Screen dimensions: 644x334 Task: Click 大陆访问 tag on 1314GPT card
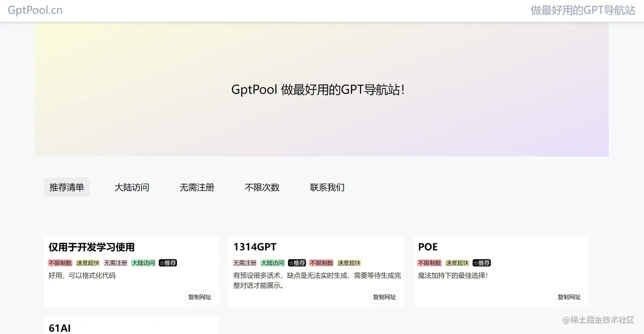point(272,263)
